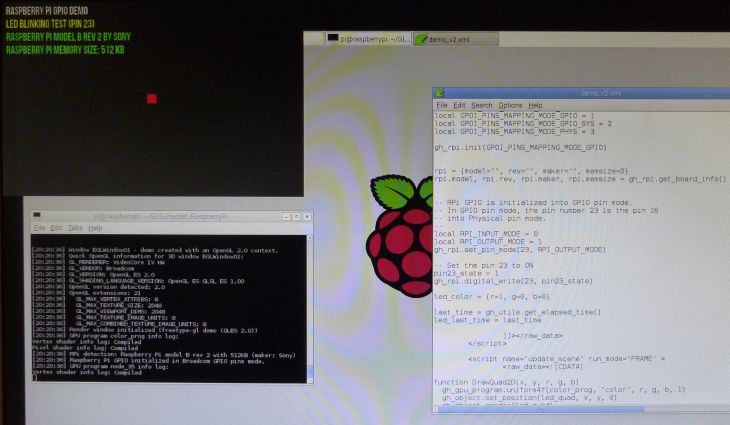This screenshot has width=730, height=425.
Task: Click the 'RASPBERRY PI GPIO DEMO' heading
Action: tap(47, 11)
